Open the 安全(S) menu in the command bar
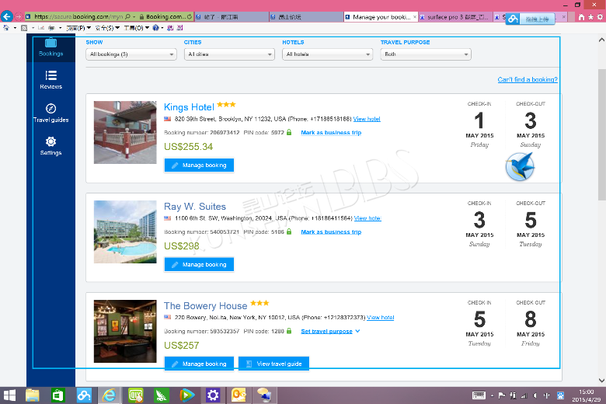Screen dimensions: 606x404 107,28
